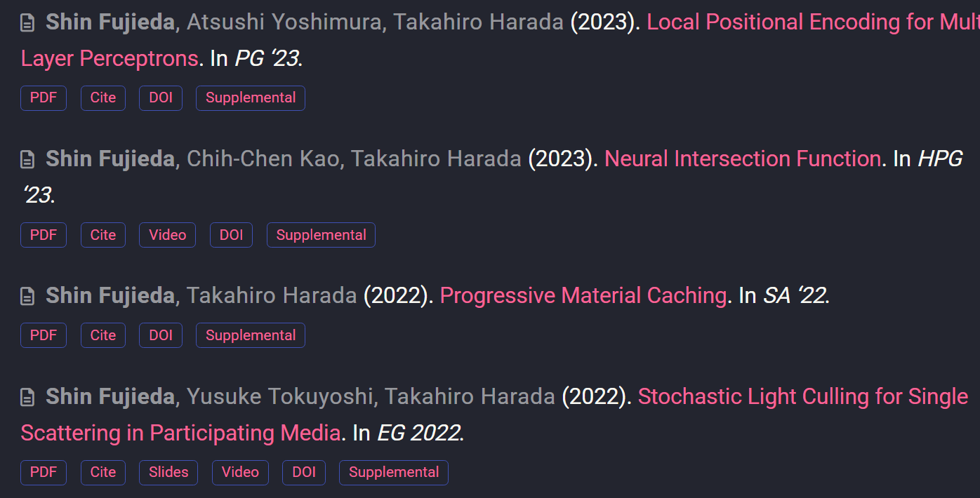Click PDF button for Local Positional Encoding paper
This screenshot has width=980, height=498.
(44, 98)
